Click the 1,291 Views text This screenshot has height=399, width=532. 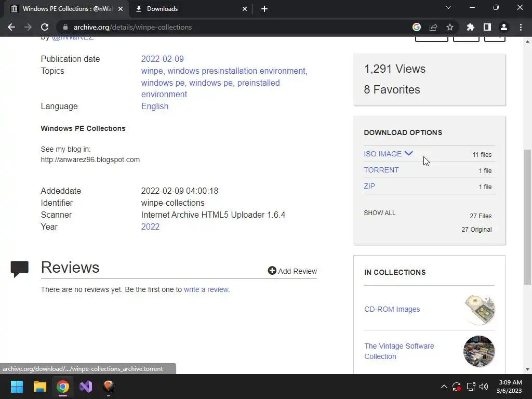395,69
